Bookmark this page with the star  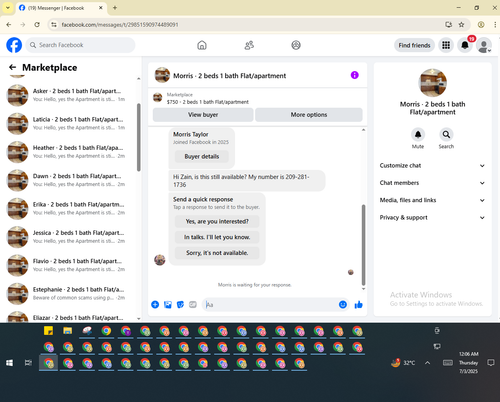(x=461, y=24)
